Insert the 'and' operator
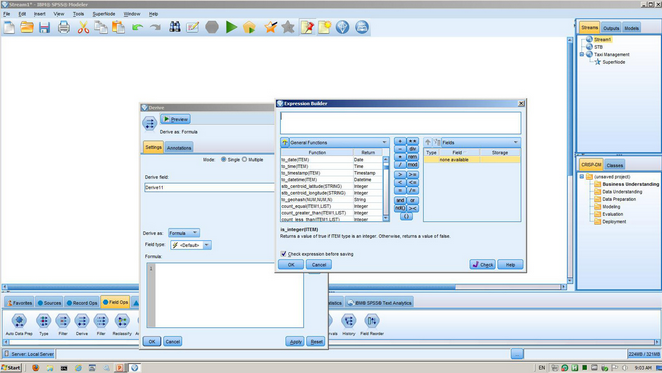 (400, 200)
